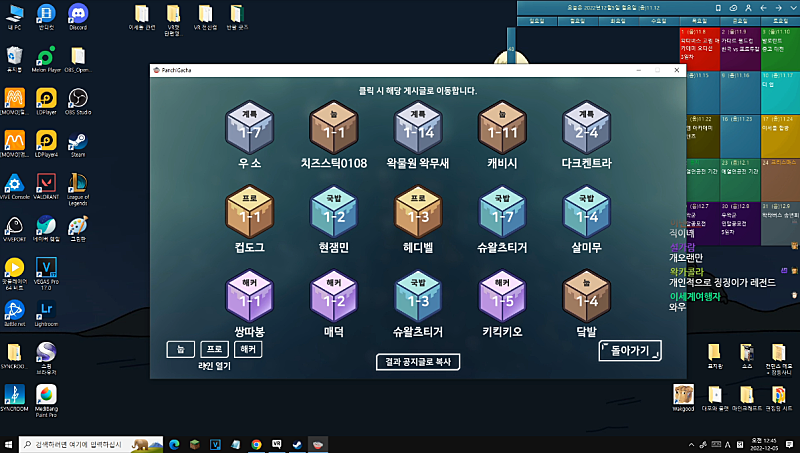Open the Windows Start menu

pos(8,444)
